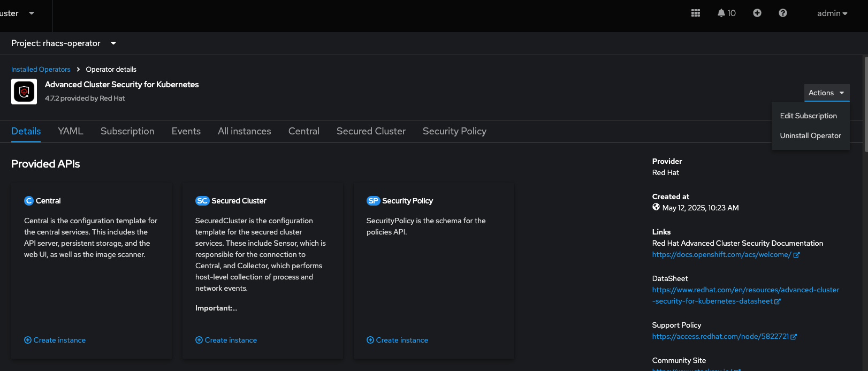The width and height of the screenshot is (868, 371).
Task: Create instance of Security Policy
Action: pos(398,340)
